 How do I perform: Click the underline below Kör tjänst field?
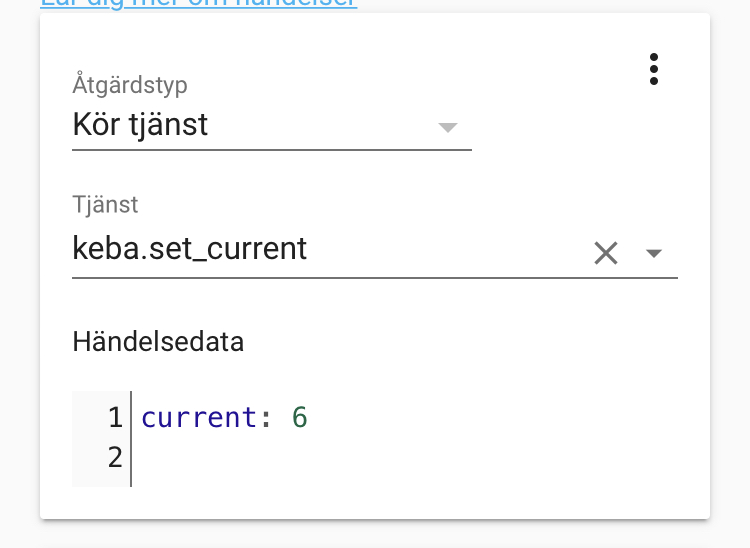point(271,150)
